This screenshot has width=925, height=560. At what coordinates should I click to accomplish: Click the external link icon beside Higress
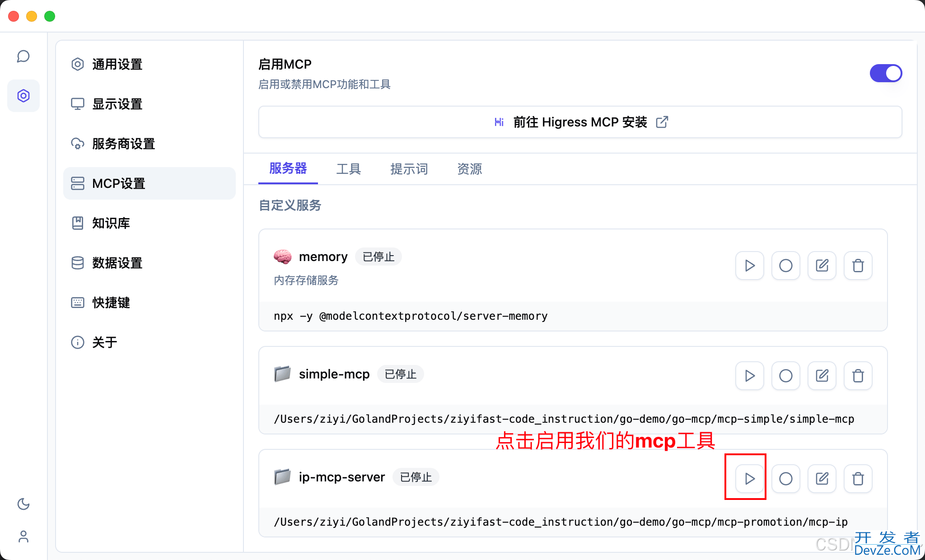pos(662,122)
